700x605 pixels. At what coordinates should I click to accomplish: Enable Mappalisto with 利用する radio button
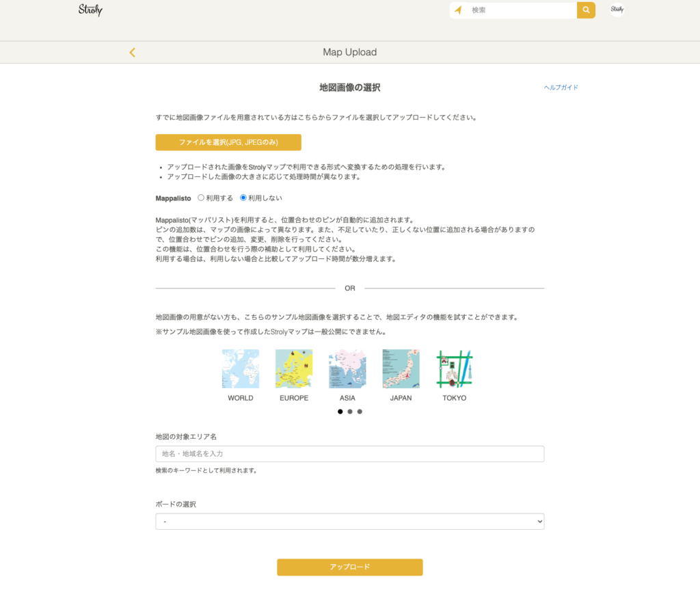201,198
